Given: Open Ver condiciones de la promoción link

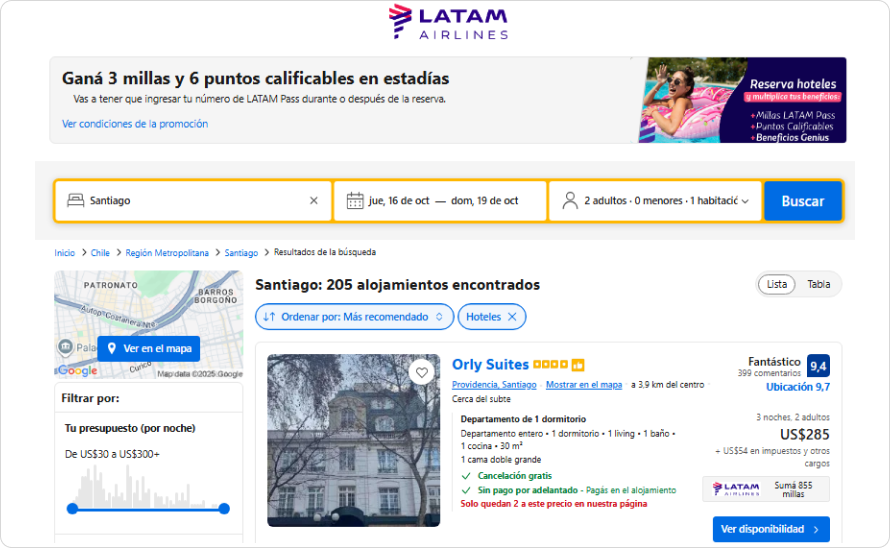Looking at the screenshot, I should (x=135, y=124).
